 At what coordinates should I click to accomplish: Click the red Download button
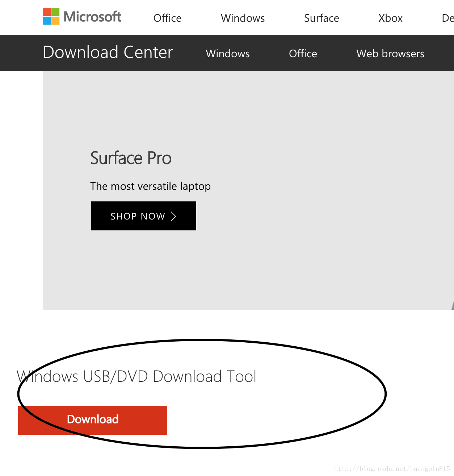pos(93,420)
